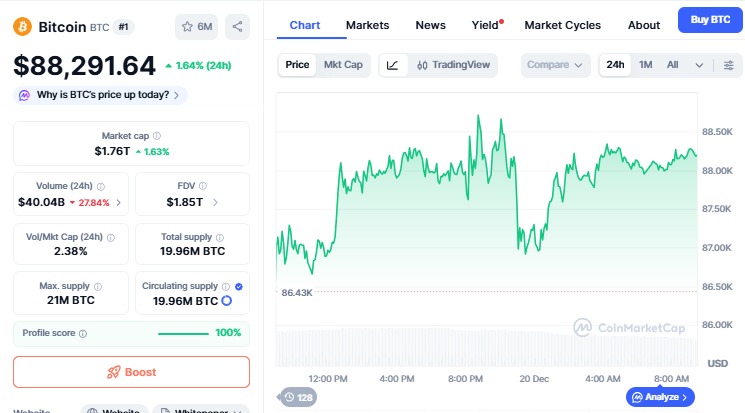Switch chart to Mkt Cap view
Image resolution: width=745 pixels, height=413 pixels.
343,65
